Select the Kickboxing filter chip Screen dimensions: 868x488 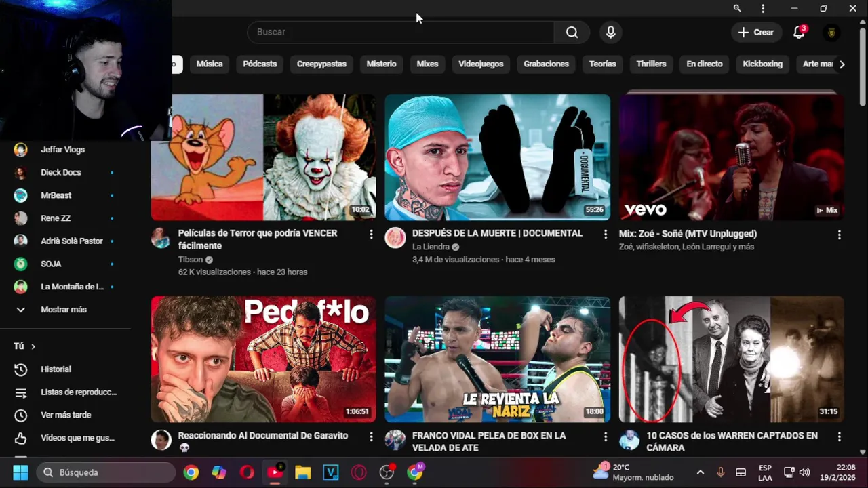(762, 64)
